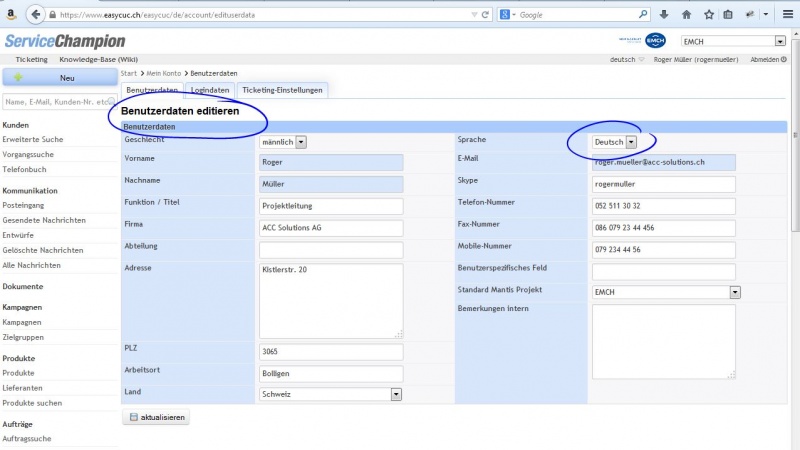The height and width of the screenshot is (450, 800).
Task: Click the ServiceChampion logo
Action: pos(65,41)
